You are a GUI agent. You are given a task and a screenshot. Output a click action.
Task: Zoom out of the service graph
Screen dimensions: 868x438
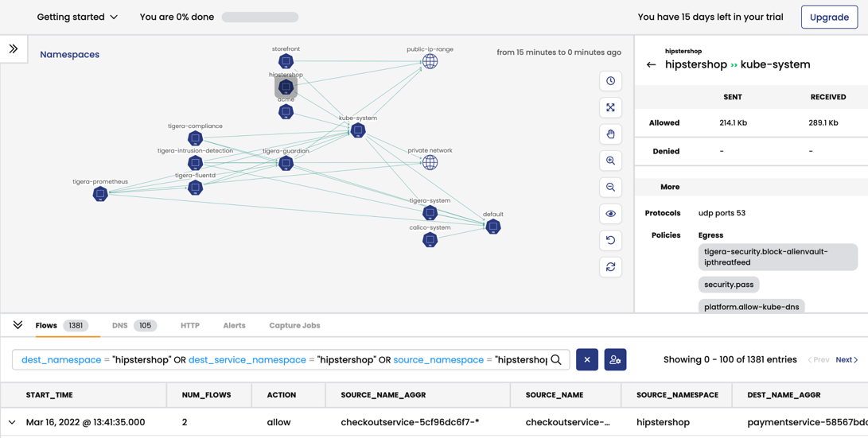(x=610, y=188)
